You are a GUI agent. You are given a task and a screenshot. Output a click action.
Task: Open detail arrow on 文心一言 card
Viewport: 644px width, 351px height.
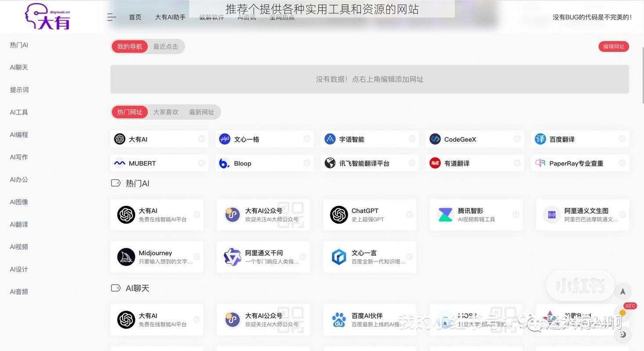click(409, 257)
